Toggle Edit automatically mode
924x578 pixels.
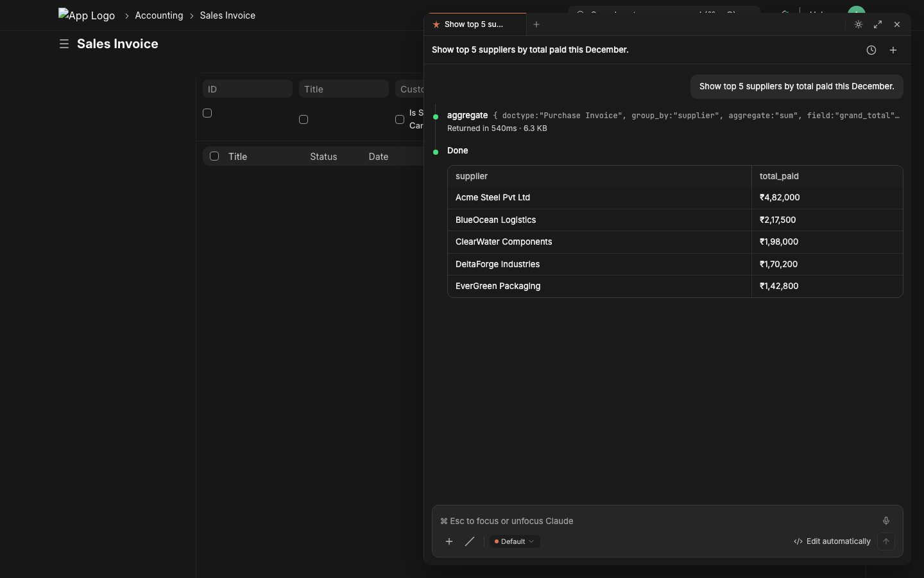tap(832, 541)
